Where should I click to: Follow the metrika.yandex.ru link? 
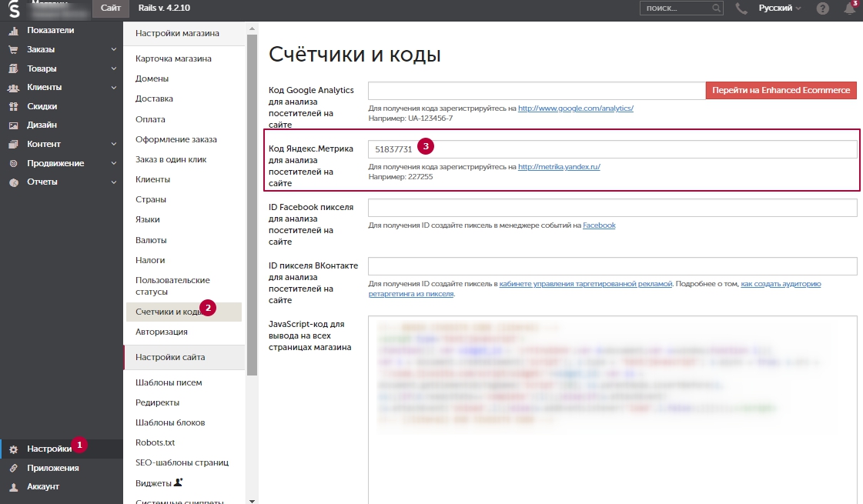click(x=558, y=166)
